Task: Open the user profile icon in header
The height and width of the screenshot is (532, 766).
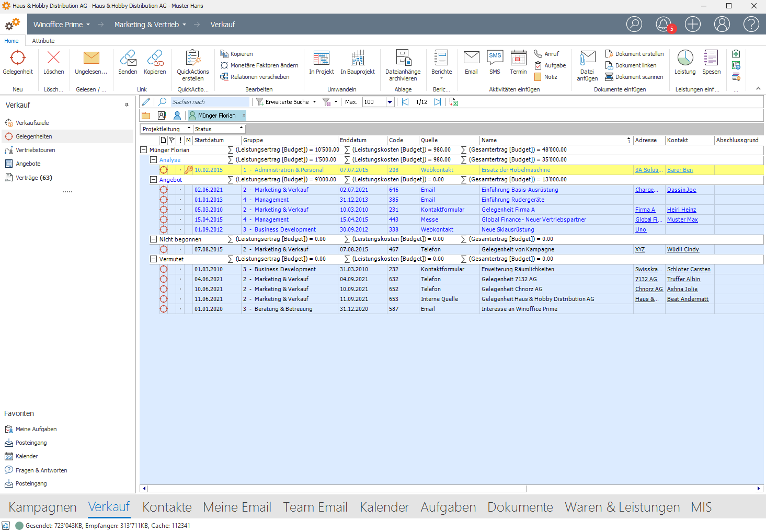Action: point(722,24)
